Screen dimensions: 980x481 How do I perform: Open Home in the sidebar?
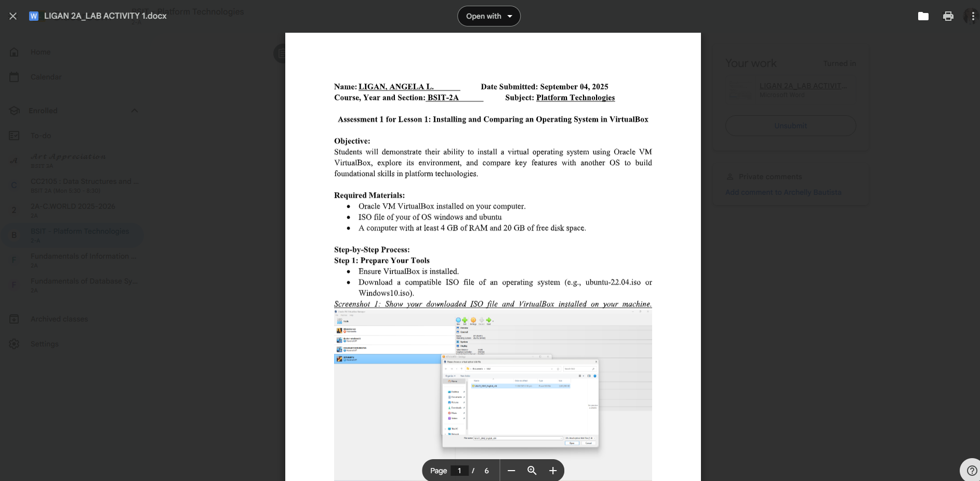tap(41, 52)
